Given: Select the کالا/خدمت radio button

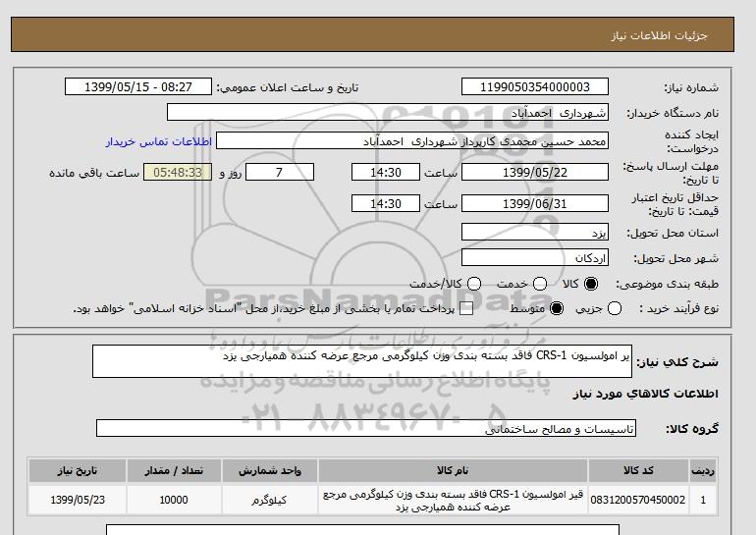Looking at the screenshot, I should click(474, 284).
